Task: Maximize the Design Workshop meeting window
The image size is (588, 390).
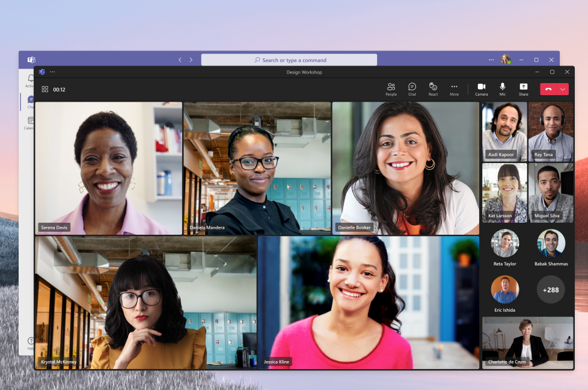Action: [552, 72]
